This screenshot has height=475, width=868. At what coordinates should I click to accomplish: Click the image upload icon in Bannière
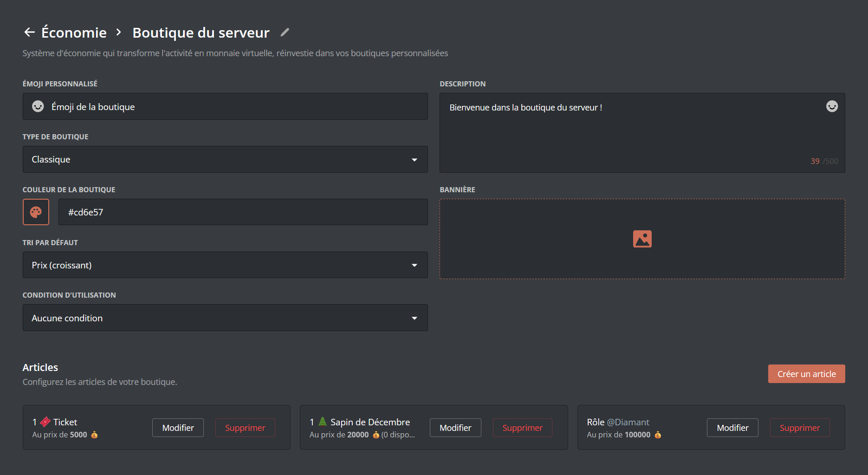pos(642,239)
